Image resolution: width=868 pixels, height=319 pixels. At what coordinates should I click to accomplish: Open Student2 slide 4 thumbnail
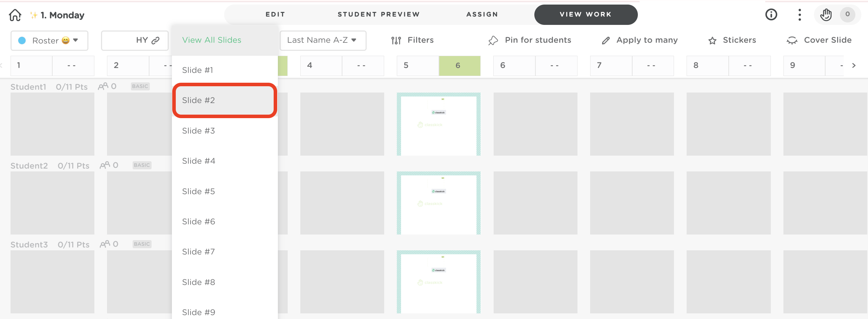point(342,203)
